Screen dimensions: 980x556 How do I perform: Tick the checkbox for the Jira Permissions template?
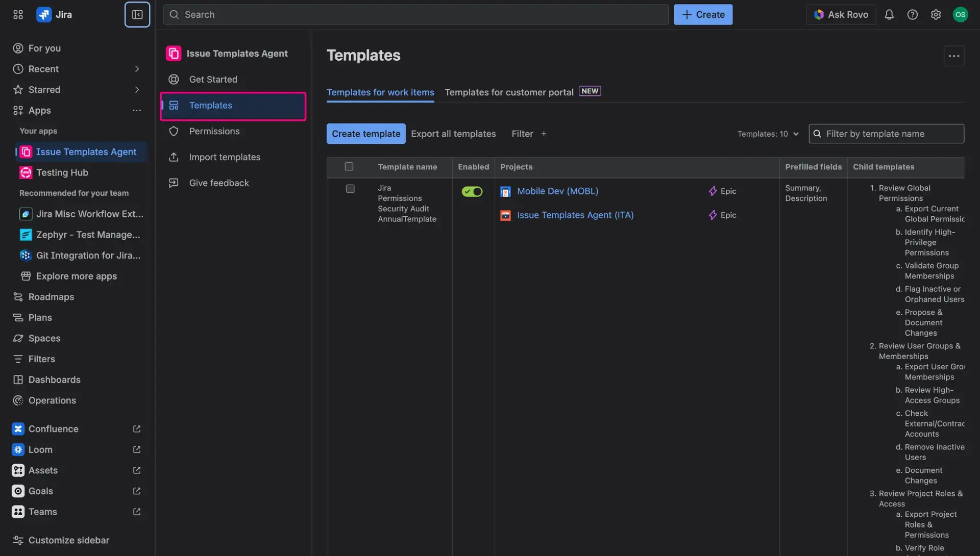[350, 189]
